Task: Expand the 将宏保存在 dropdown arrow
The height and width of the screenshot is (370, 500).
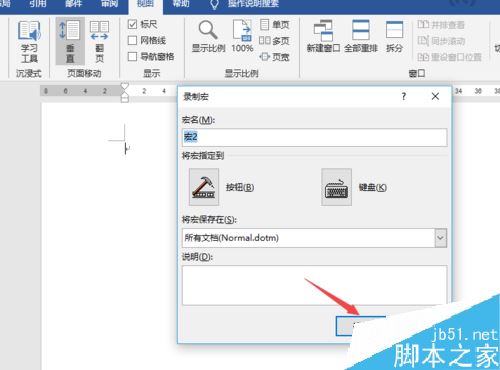Action: click(441, 238)
